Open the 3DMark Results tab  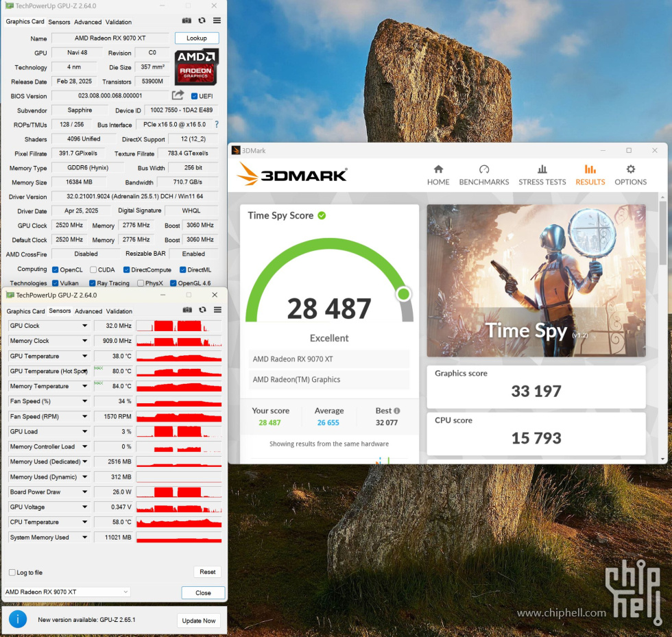[590, 175]
